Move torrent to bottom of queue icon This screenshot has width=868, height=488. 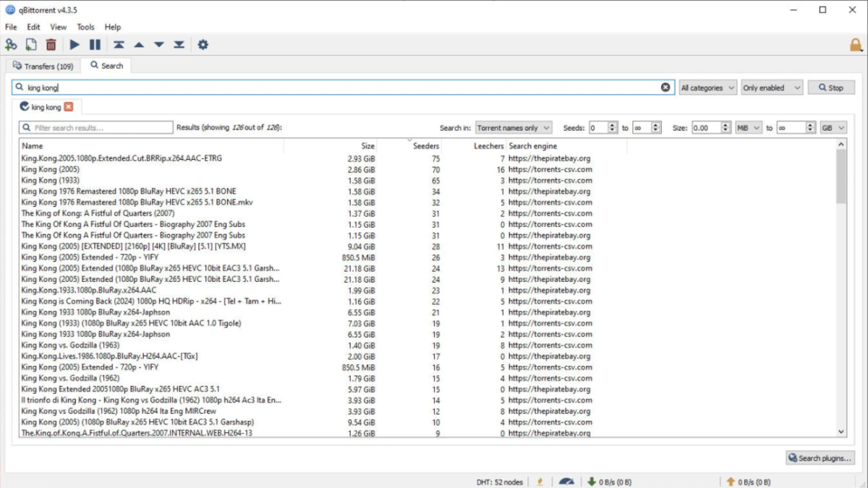point(179,45)
